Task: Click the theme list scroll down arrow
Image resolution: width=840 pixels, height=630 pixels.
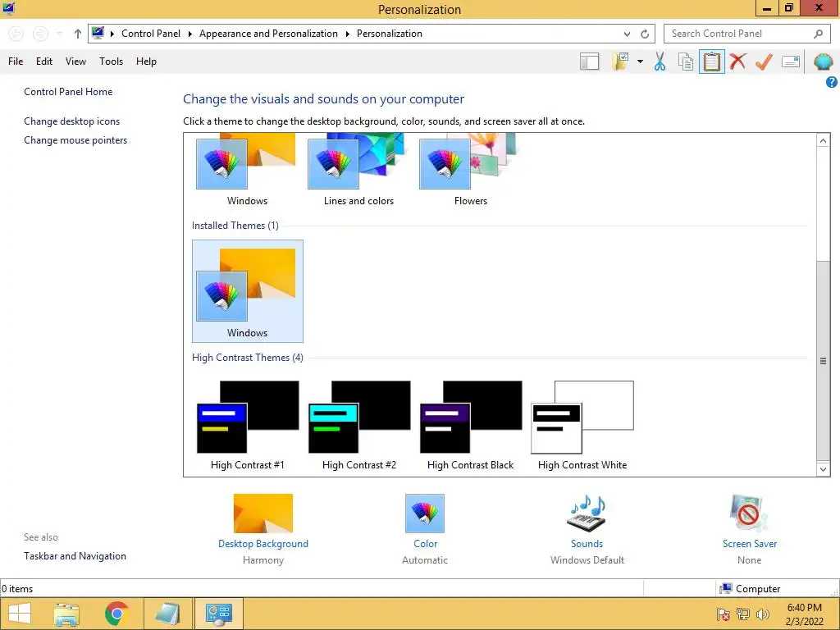Action: pos(823,469)
